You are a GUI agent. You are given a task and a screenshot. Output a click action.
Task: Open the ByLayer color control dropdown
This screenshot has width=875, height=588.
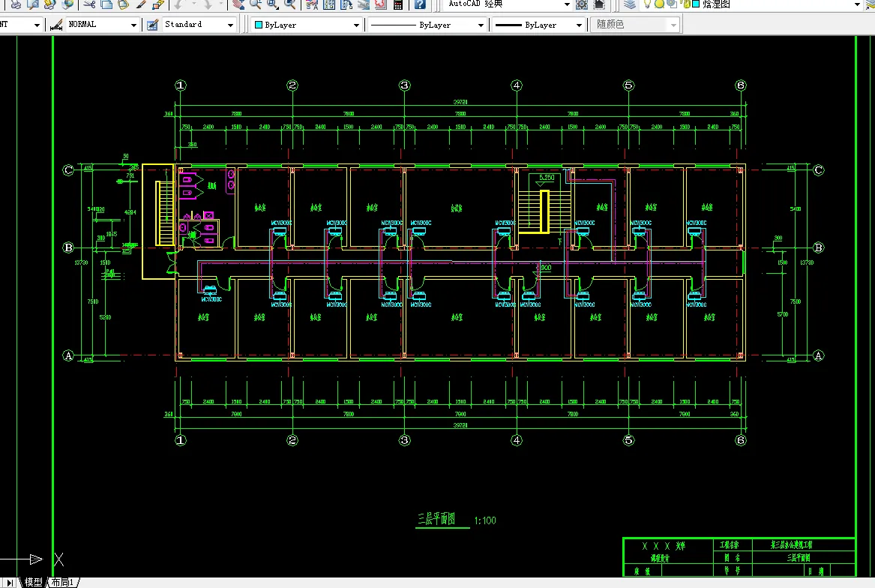[307, 25]
